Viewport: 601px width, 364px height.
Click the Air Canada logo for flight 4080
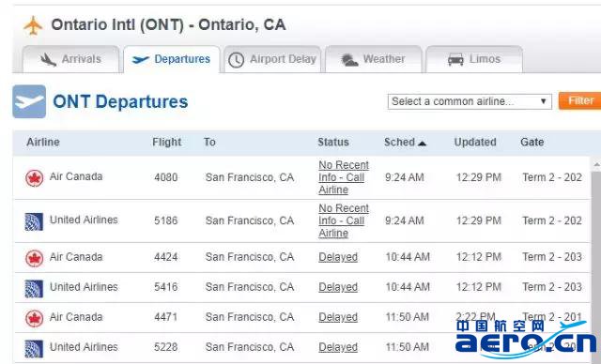34,178
